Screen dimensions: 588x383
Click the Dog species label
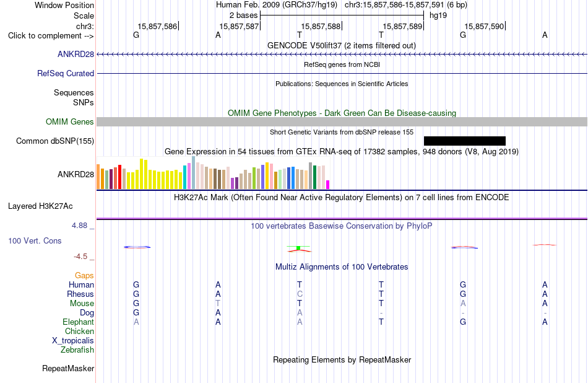tap(87, 313)
